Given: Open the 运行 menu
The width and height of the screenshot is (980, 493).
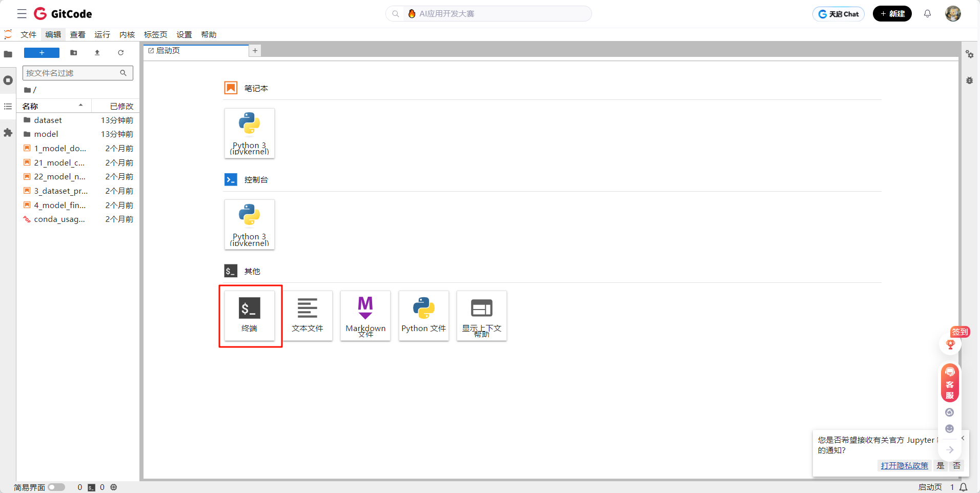Looking at the screenshot, I should [x=102, y=35].
